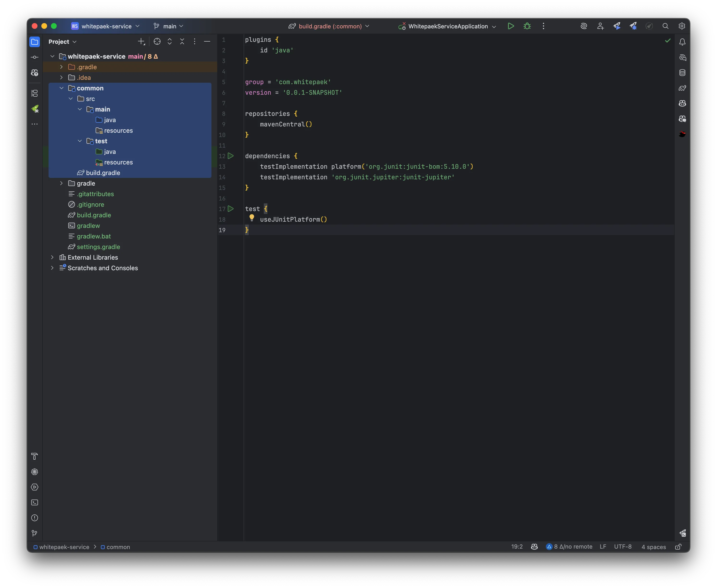
Task: Run Gradle test task gutter icon
Action: pyautogui.click(x=230, y=209)
